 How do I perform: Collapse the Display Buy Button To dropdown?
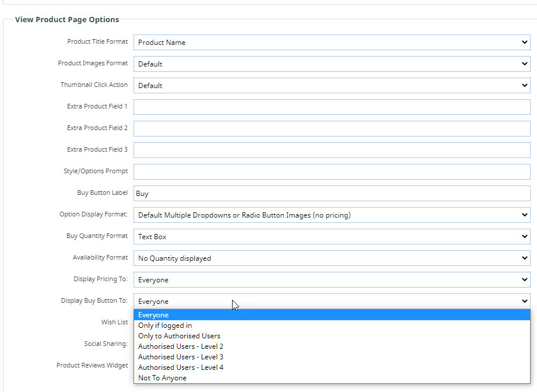pos(332,301)
